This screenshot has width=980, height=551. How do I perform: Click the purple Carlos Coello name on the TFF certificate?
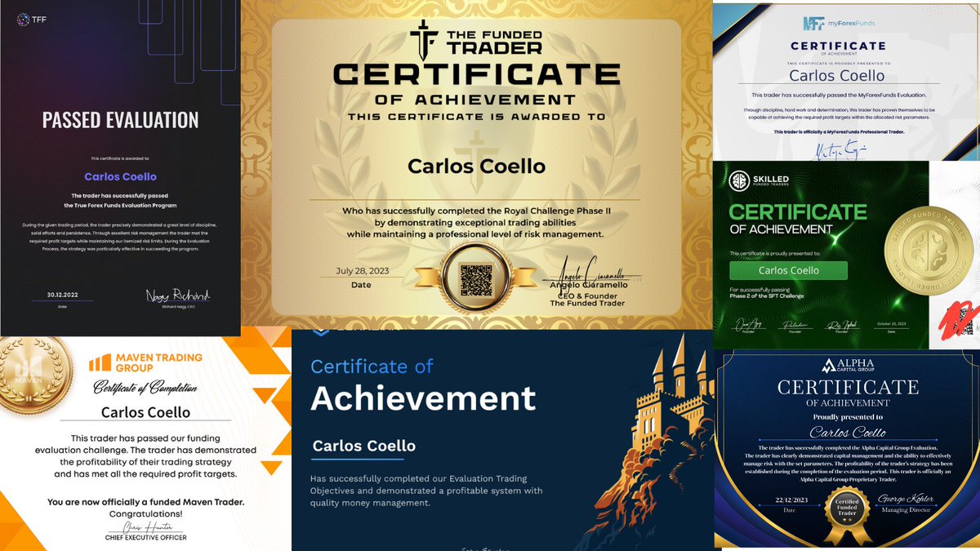coord(120,176)
